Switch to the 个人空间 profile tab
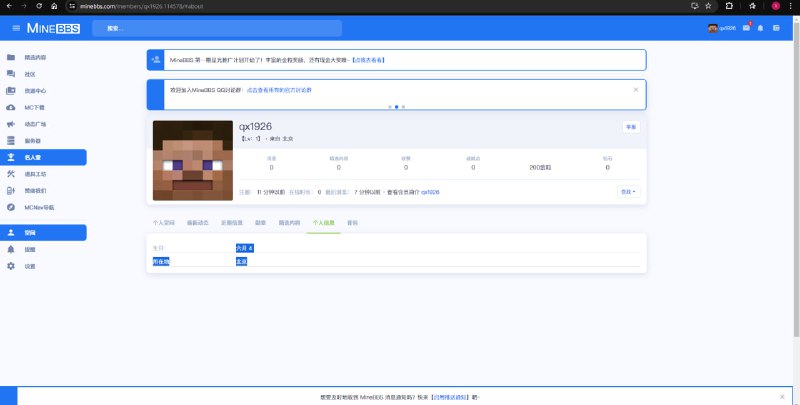This screenshot has width=800, height=405. 163,222
